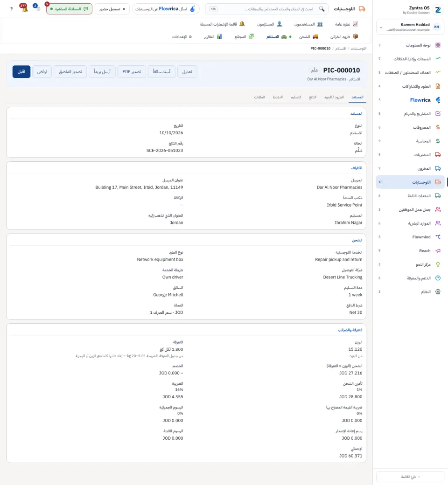Screen dimensions: 448x485
Task: Focus the customers and deals search field
Action: [266, 9]
